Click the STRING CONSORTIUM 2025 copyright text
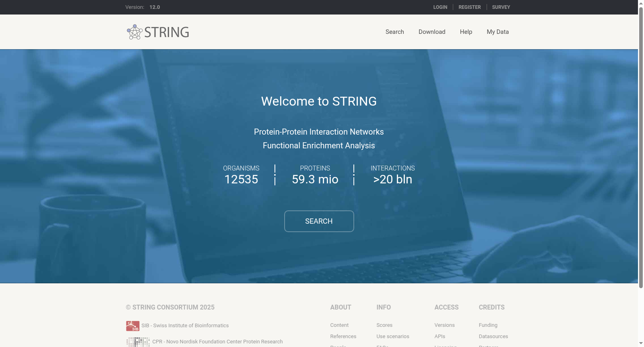This screenshot has height=347, width=644. [170, 307]
